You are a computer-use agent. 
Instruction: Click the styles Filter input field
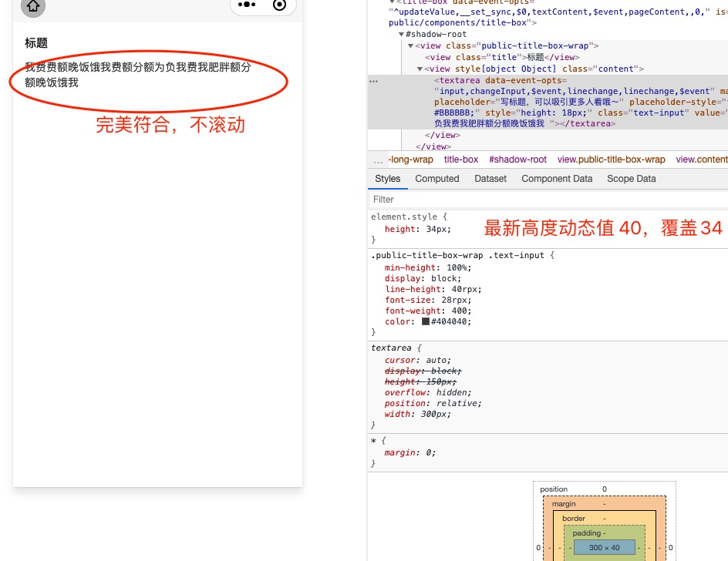click(x=463, y=199)
